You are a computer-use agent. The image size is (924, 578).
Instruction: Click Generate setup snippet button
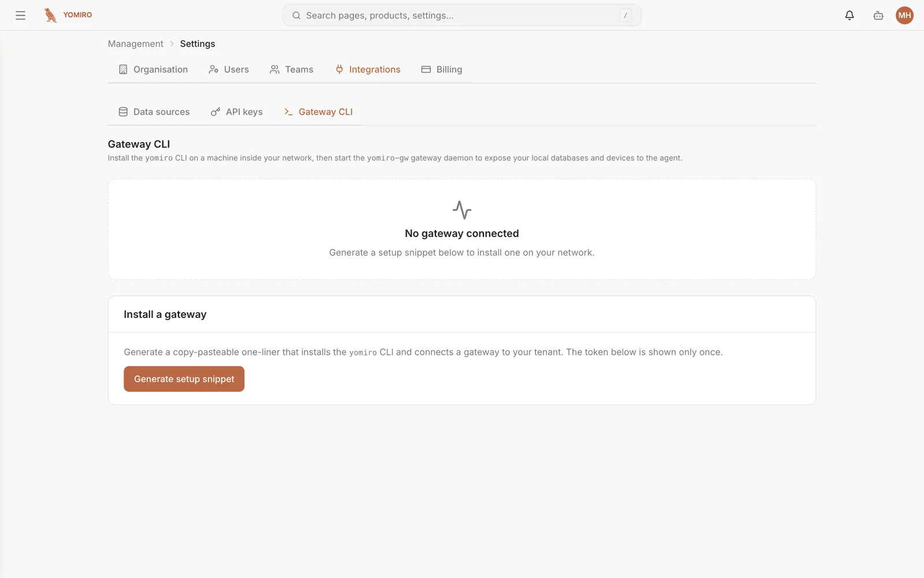tap(184, 379)
